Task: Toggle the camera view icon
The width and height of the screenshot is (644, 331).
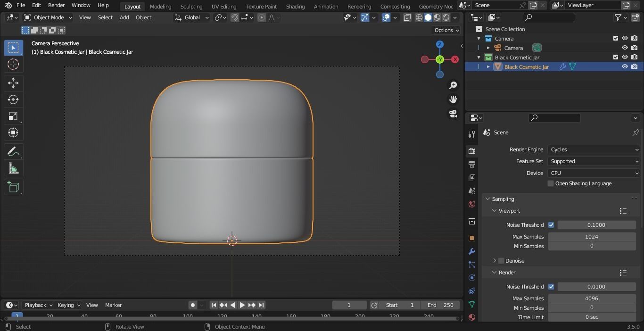Action: click(453, 114)
